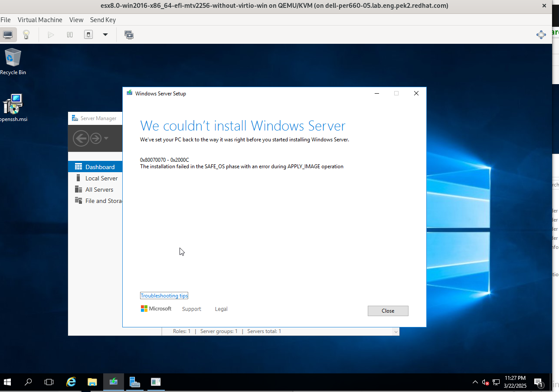Screen dimensions: 559x392
Task: Open File Explorer from taskbar
Action: point(92,382)
